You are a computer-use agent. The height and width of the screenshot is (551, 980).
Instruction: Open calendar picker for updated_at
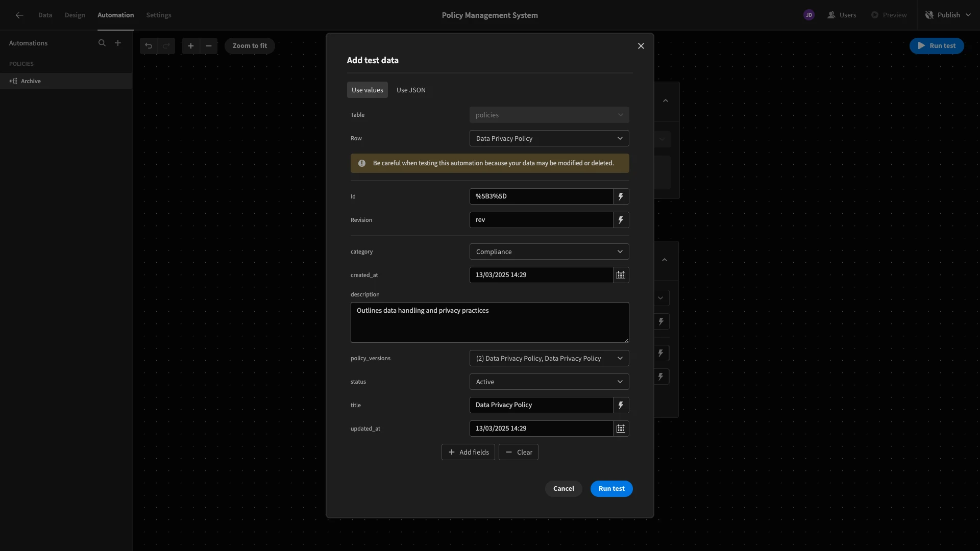click(x=621, y=429)
